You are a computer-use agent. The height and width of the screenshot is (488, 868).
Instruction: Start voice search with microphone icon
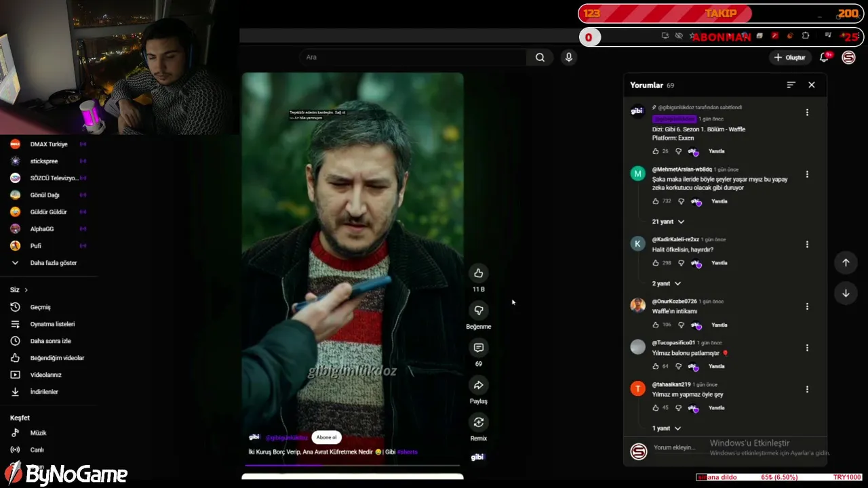(569, 58)
